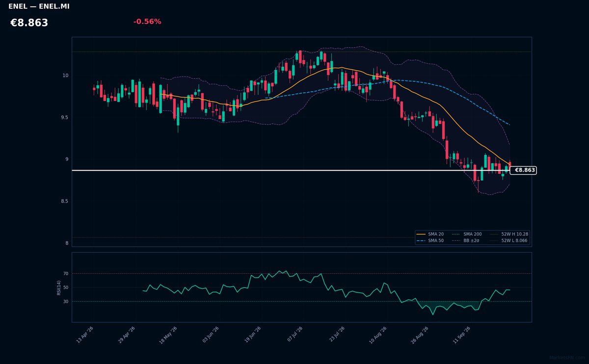
Task: Click the y-axis price label 9.5
Action: 64,118
